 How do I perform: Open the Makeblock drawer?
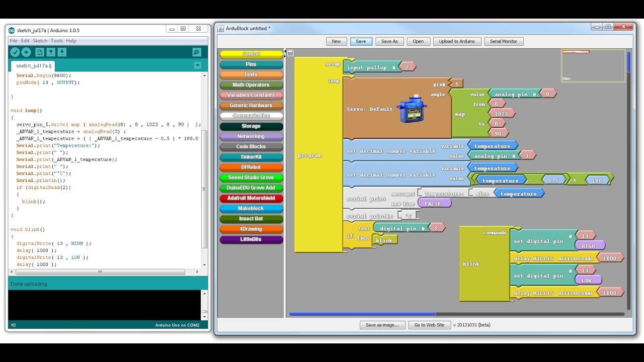(251, 209)
